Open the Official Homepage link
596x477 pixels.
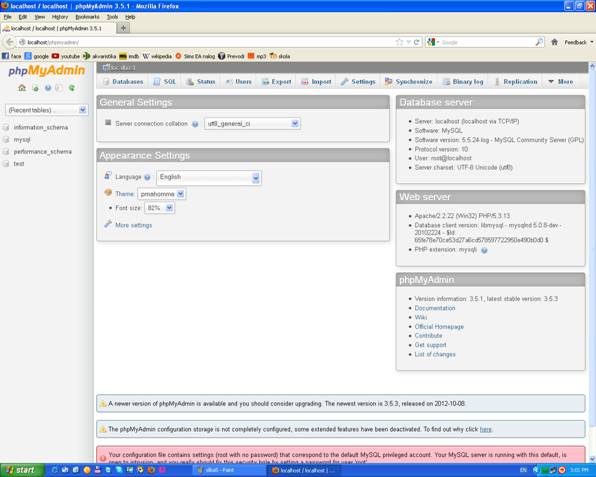point(439,327)
